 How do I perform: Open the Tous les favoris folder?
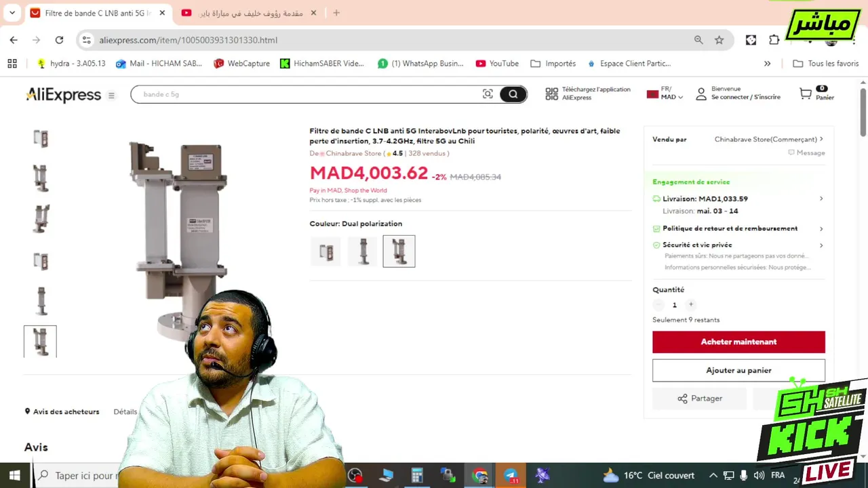click(825, 64)
